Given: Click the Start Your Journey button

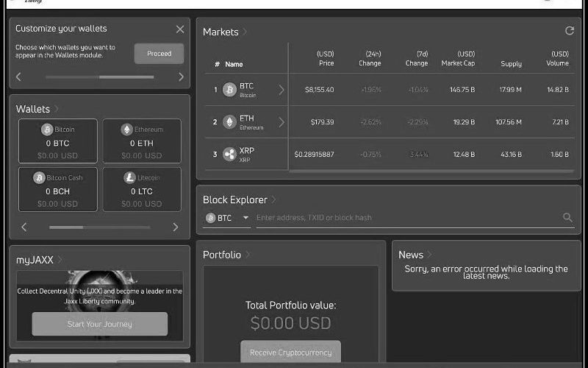Looking at the screenshot, I should [100, 324].
